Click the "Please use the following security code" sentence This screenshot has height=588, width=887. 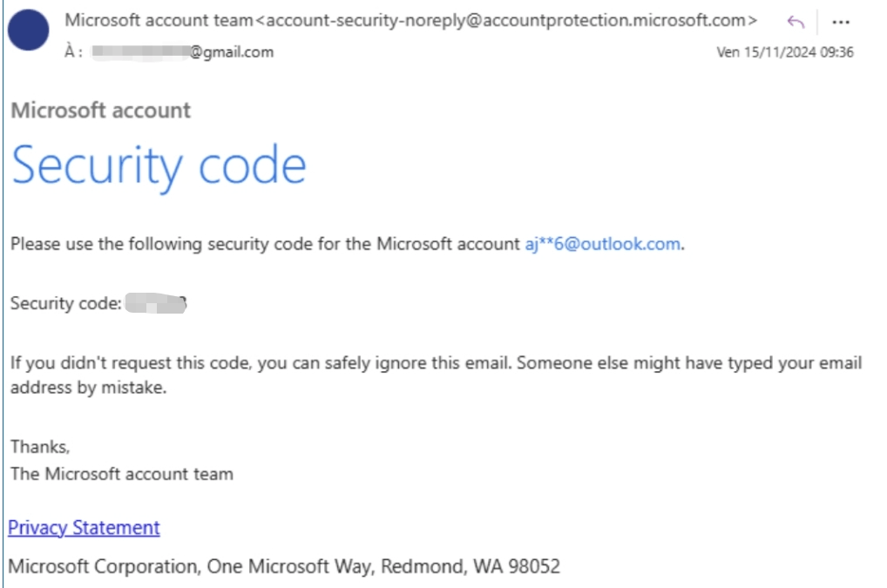point(261,244)
